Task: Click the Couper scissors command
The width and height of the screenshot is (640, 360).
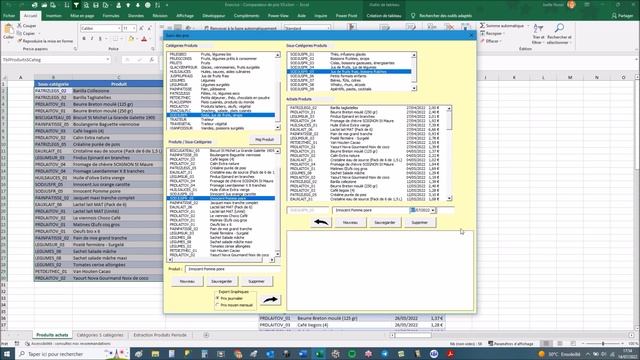Action: click(27, 26)
